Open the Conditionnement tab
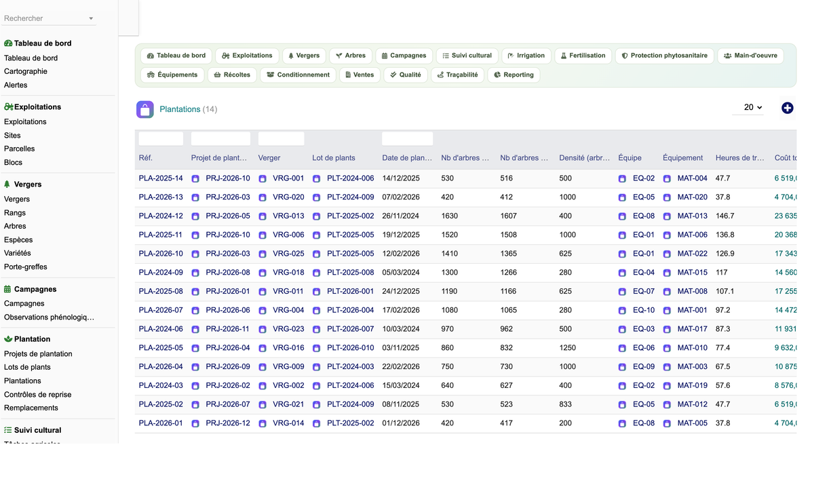The image size is (814, 504). pyautogui.click(x=298, y=75)
